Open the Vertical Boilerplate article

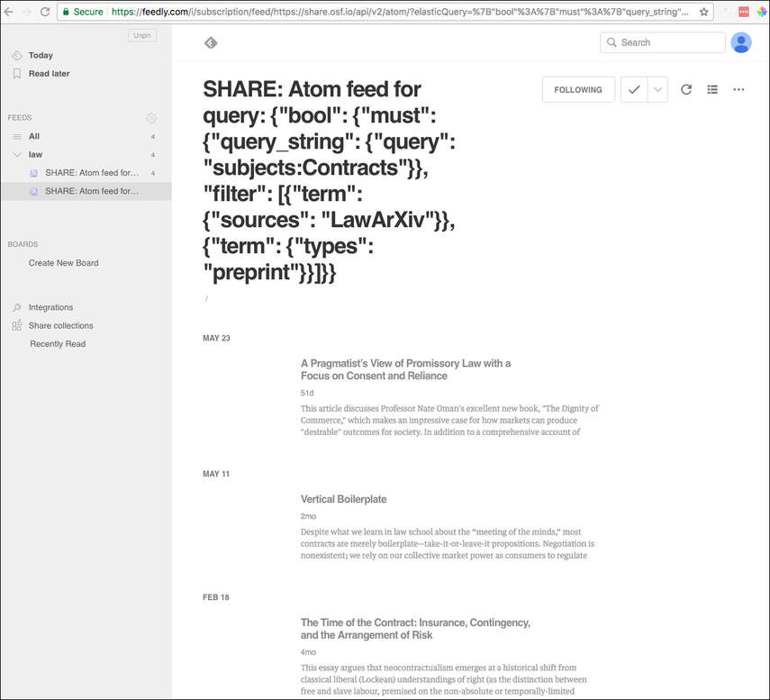coord(344,499)
